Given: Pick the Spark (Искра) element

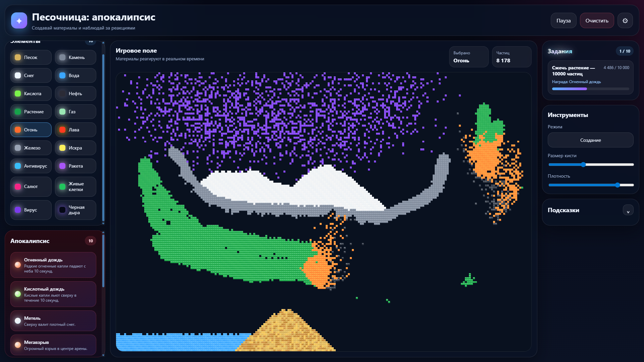Looking at the screenshot, I should pos(75,148).
